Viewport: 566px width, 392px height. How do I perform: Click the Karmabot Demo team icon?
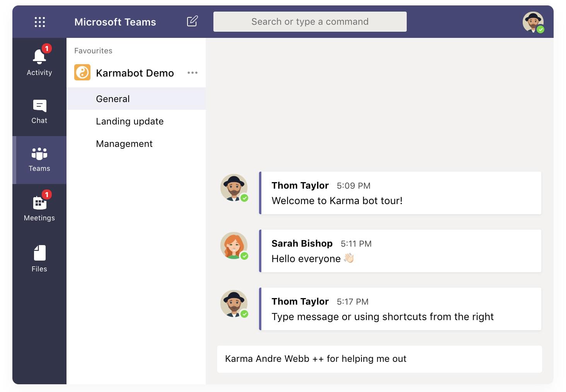(x=82, y=72)
